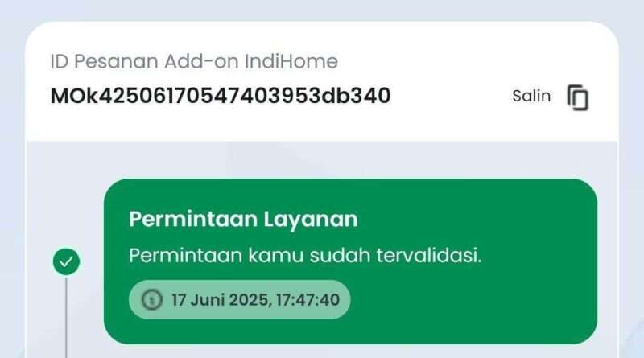Screen dimensions: 644x358
Task: Select the Salin text label
Action: click(531, 96)
